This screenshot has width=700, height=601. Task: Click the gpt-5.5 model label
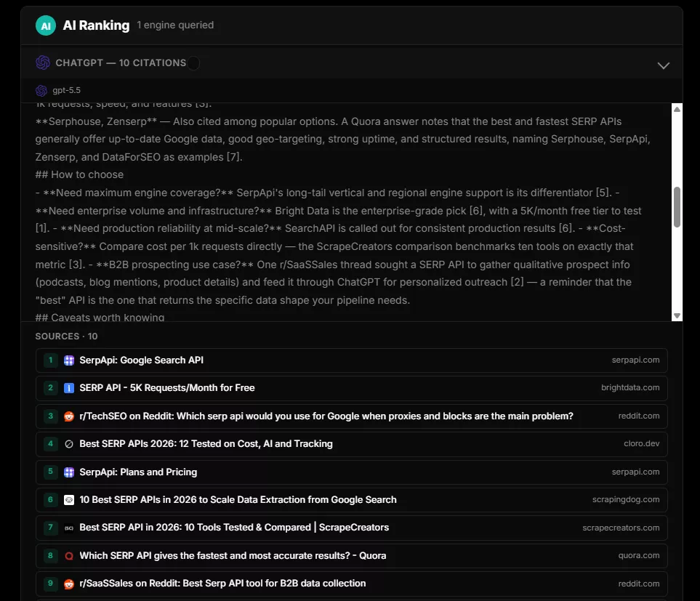point(67,91)
